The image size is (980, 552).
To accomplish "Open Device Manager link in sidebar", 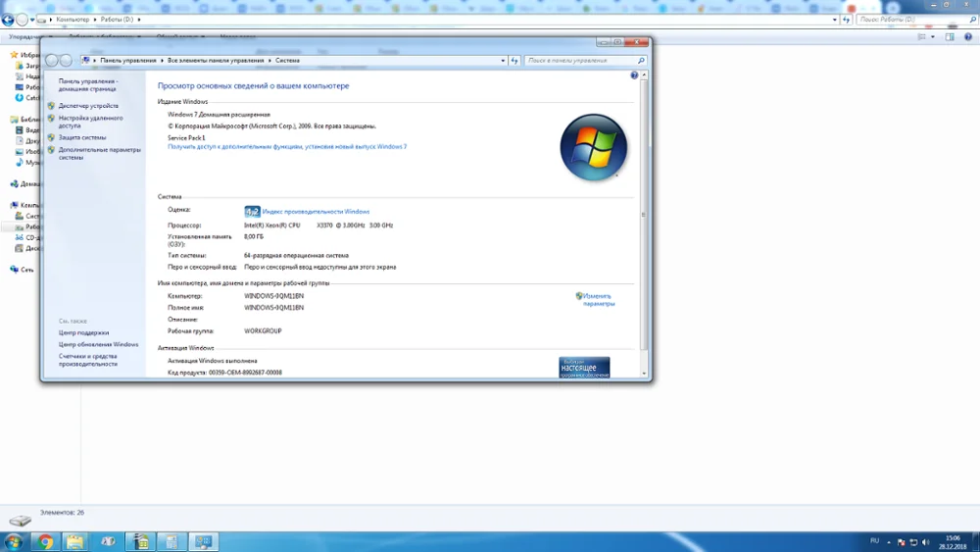I will coord(88,106).
